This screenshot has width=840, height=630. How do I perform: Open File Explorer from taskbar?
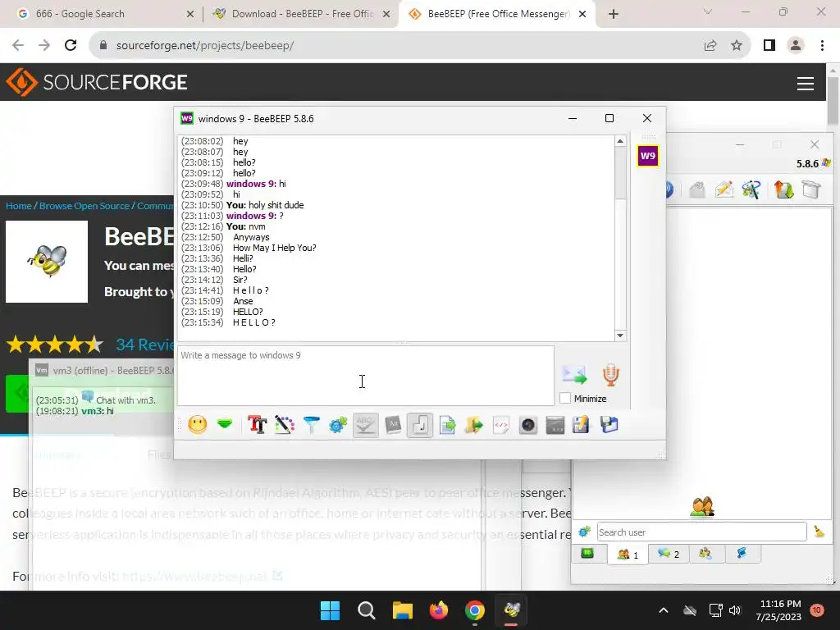[x=402, y=610]
